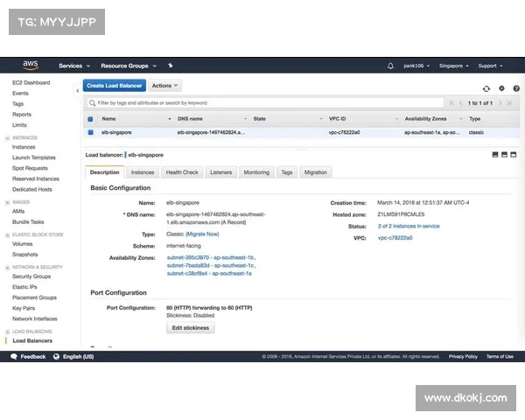Open the table settings gear

[501, 88]
